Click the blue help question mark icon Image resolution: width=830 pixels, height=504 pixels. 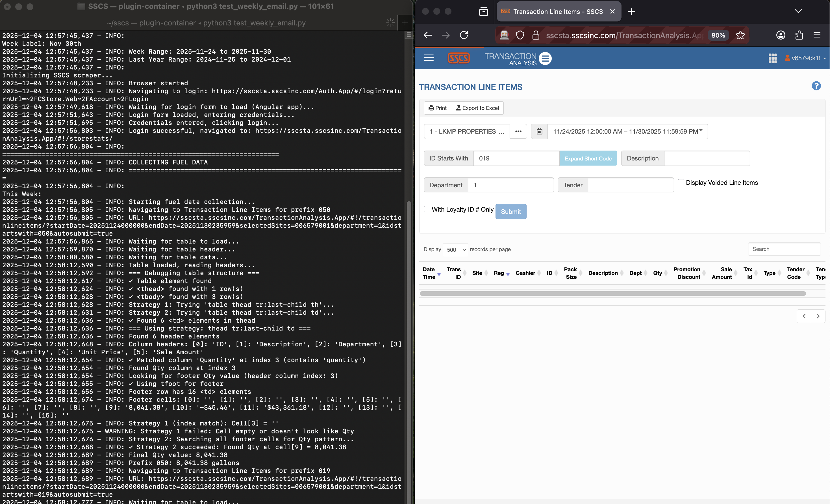(x=816, y=86)
